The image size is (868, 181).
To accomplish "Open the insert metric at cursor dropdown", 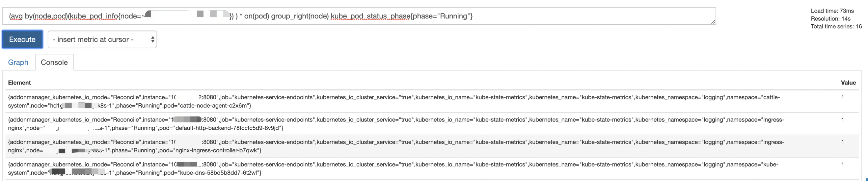I will (x=102, y=39).
